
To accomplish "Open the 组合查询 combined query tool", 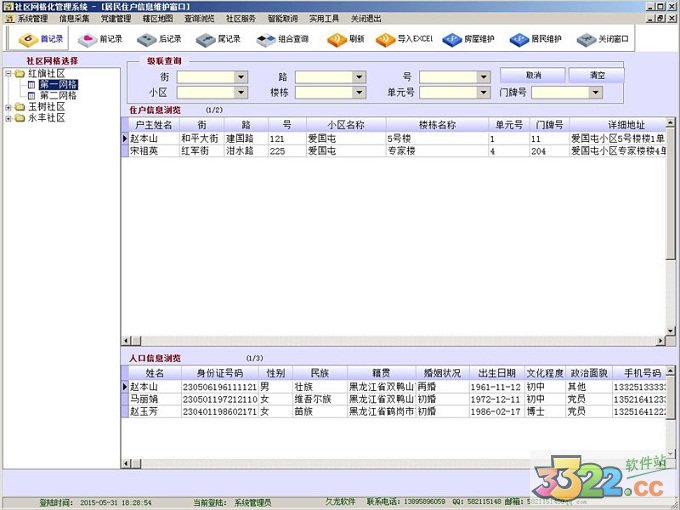I will coord(283,40).
